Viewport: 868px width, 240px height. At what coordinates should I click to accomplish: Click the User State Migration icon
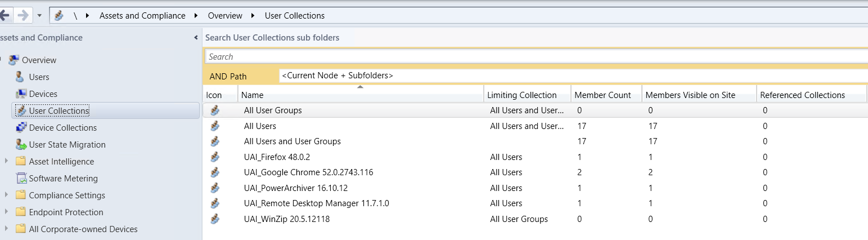(x=21, y=145)
